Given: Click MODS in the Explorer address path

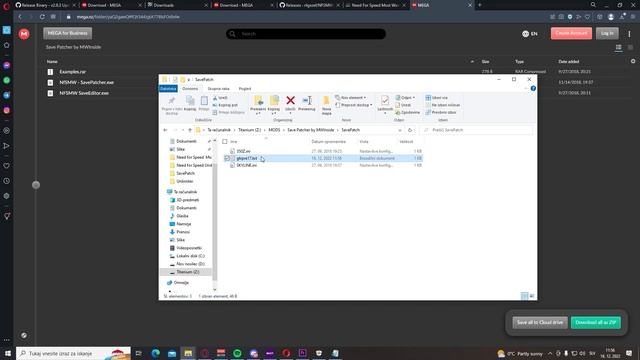Looking at the screenshot, I should (x=274, y=130).
